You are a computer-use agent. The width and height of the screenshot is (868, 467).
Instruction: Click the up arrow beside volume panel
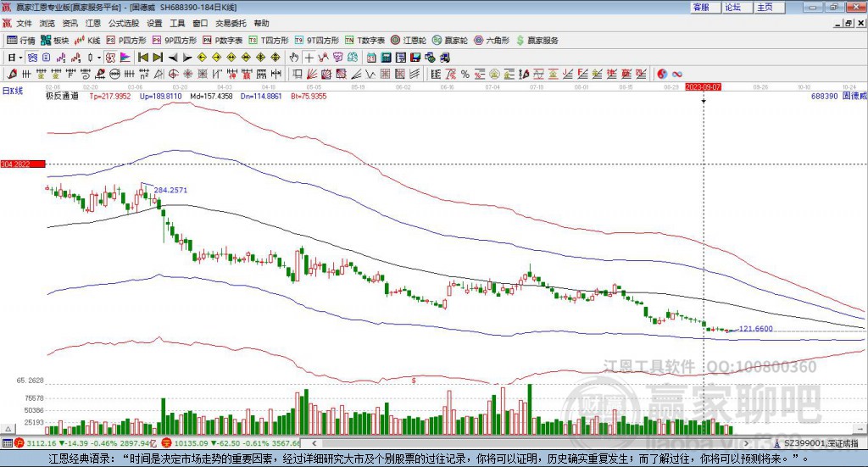tap(8, 429)
